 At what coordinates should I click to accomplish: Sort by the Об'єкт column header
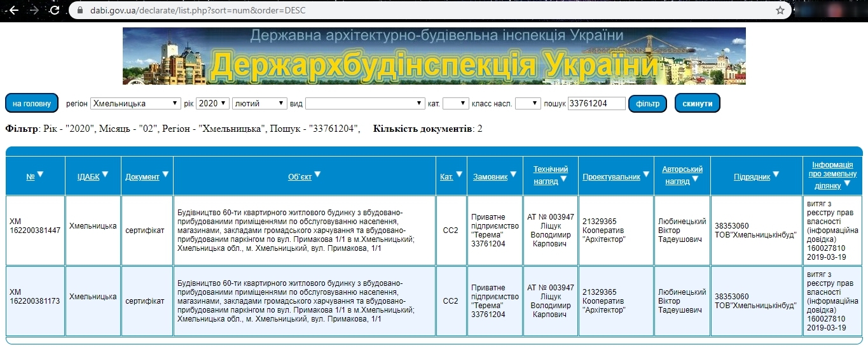pyautogui.click(x=300, y=177)
